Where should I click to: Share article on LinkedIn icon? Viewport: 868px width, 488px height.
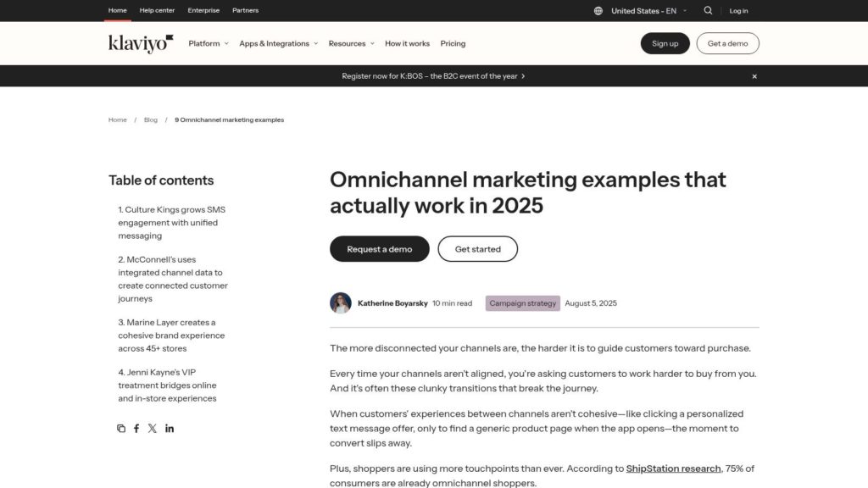pos(170,429)
